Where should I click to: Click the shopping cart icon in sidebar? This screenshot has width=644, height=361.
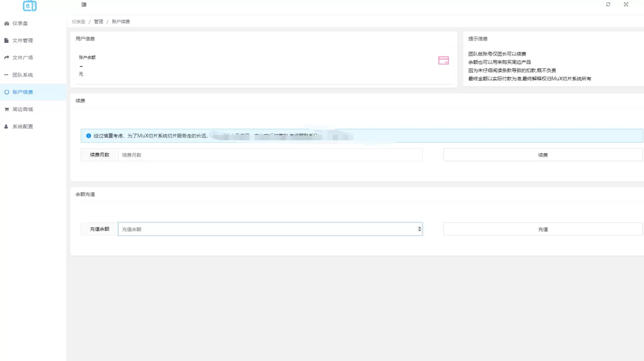point(6,109)
